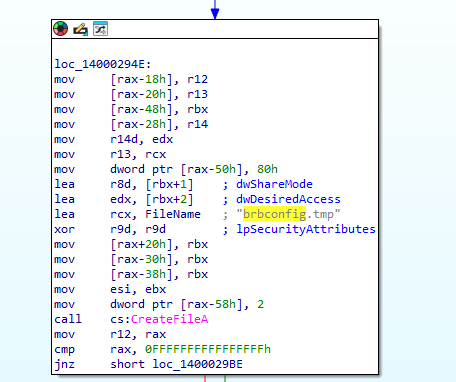Select the [rax+20h] operand
The image size is (456, 382).
pos(141,244)
